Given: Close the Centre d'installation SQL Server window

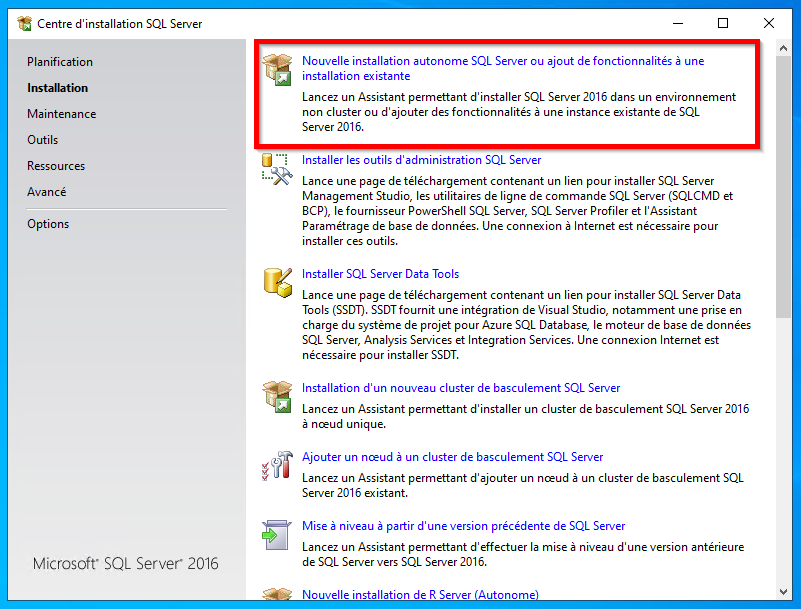Looking at the screenshot, I should [769, 24].
